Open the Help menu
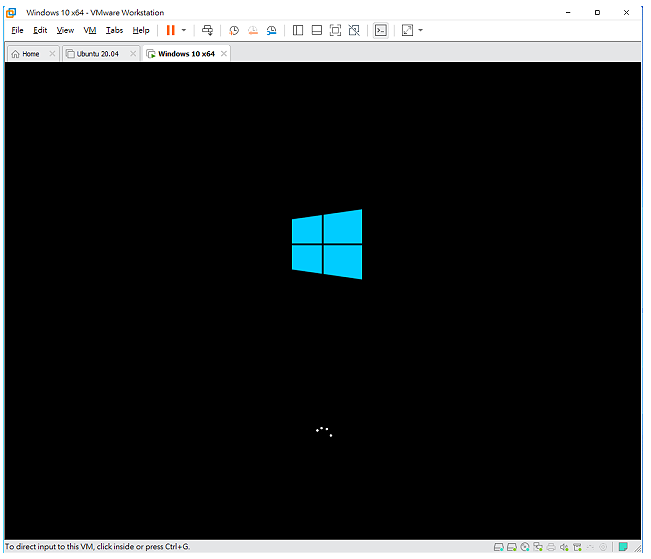 141,30
